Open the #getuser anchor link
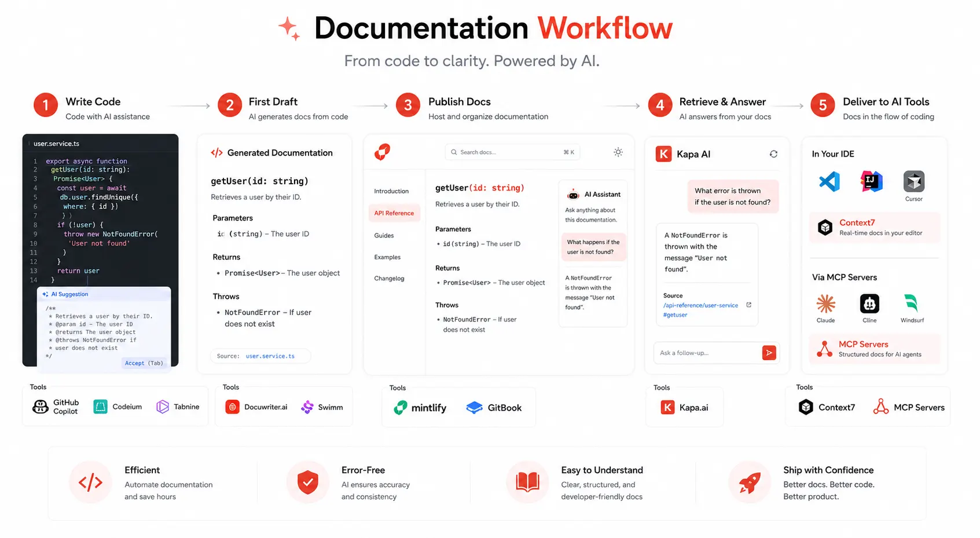Screen dimensions: 980x538 tap(675, 315)
